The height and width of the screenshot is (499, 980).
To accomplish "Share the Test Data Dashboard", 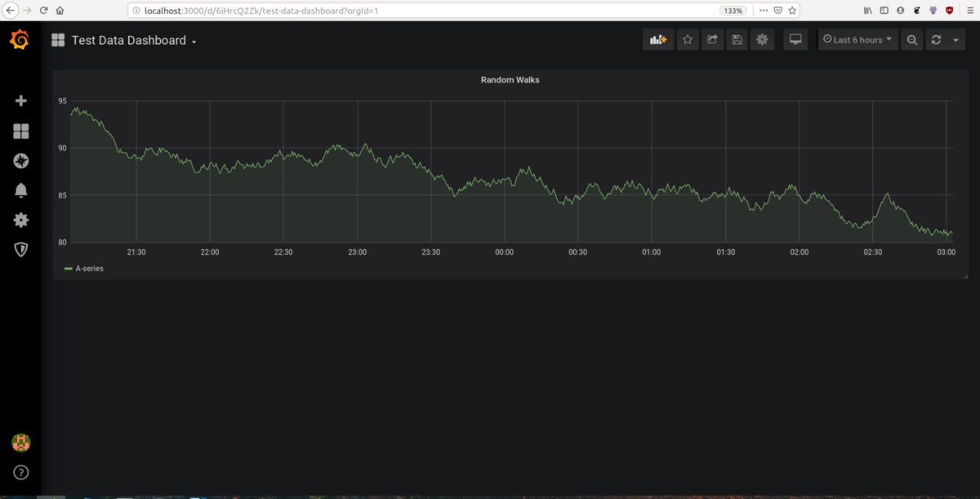I will tap(712, 39).
